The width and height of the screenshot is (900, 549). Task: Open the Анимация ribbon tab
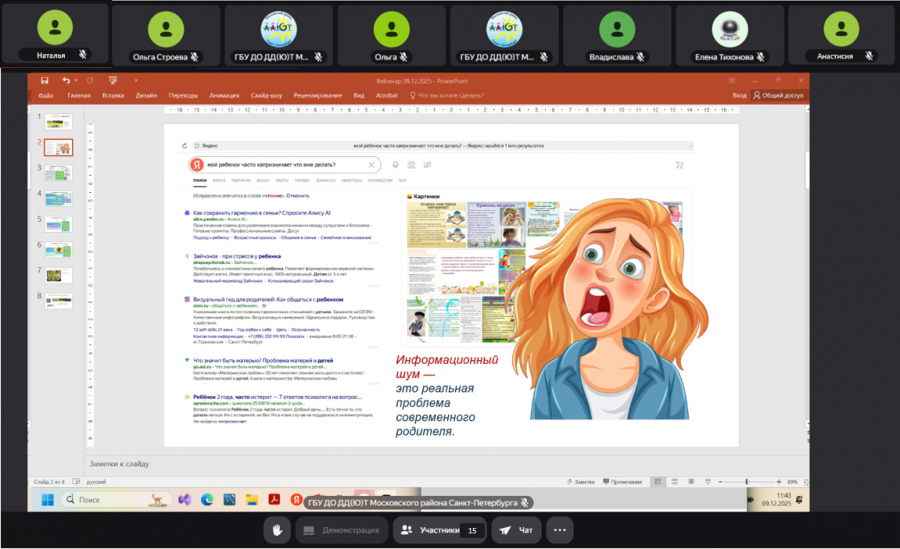pos(224,95)
